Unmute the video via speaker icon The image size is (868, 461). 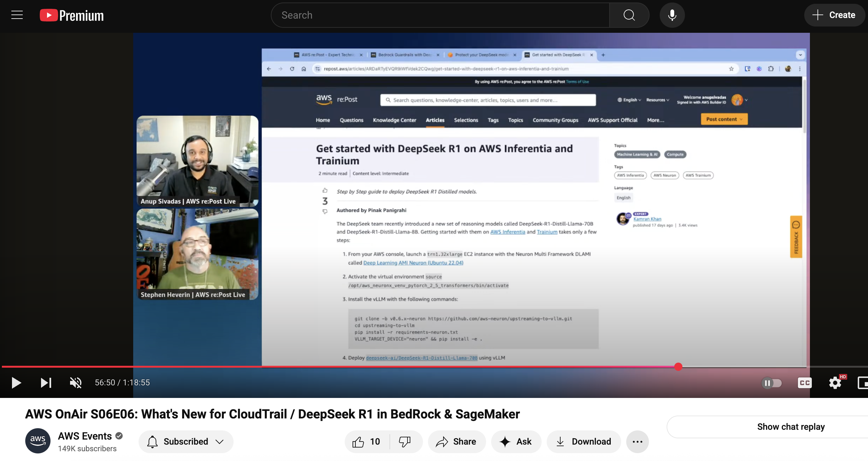[75, 382]
